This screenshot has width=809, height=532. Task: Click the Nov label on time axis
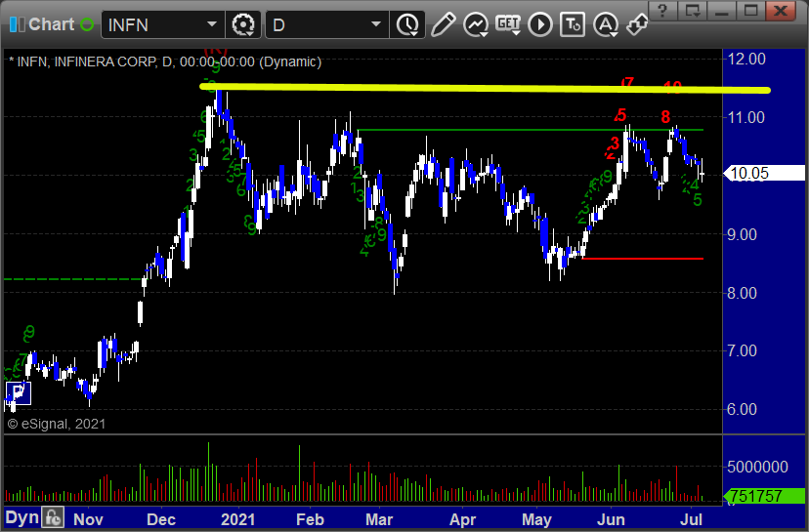coord(88,519)
